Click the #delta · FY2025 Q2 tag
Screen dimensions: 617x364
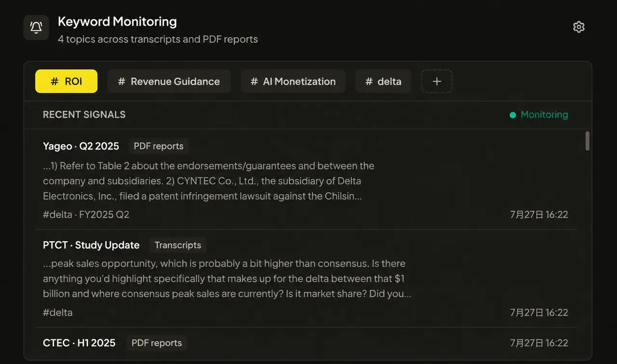[x=86, y=214]
